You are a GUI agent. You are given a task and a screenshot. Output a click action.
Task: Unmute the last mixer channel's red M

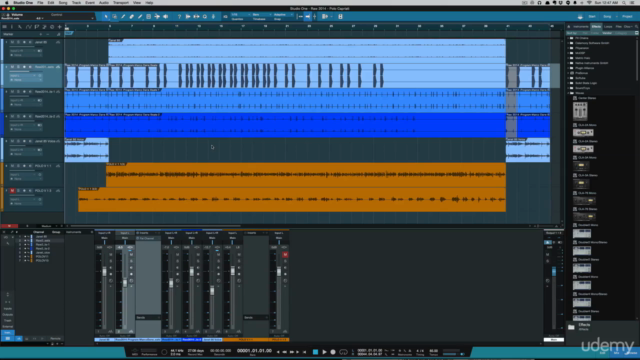[x=285, y=255]
